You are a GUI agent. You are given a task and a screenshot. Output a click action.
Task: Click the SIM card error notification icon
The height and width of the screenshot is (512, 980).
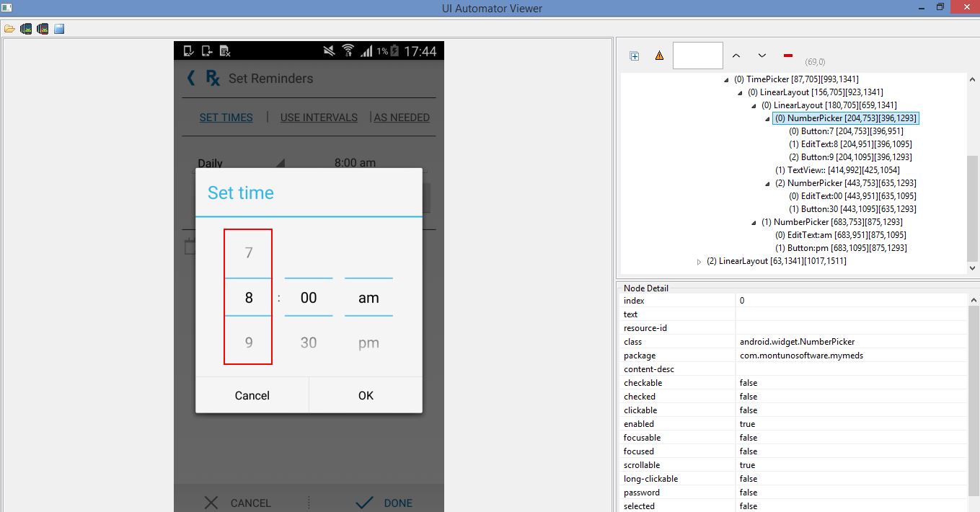click(225, 50)
